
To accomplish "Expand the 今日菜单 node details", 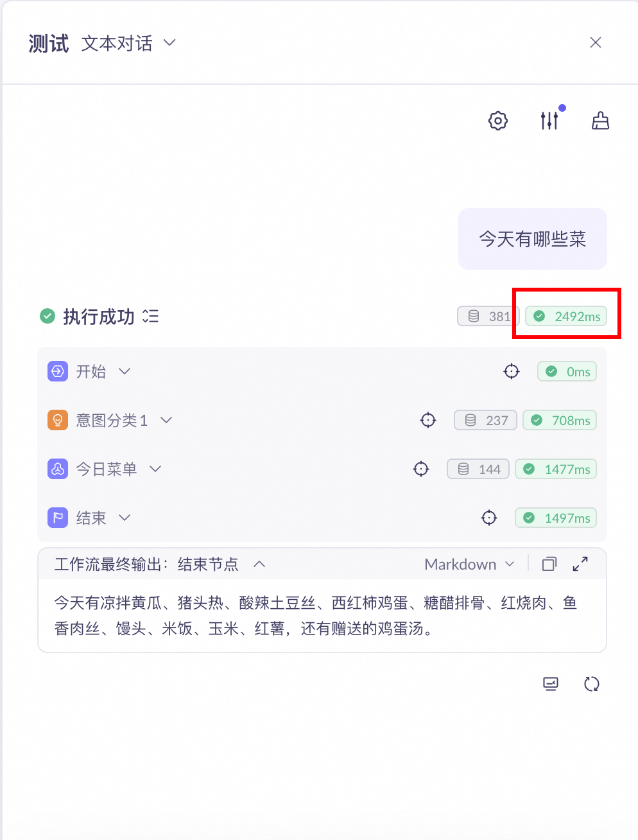I will (x=155, y=469).
